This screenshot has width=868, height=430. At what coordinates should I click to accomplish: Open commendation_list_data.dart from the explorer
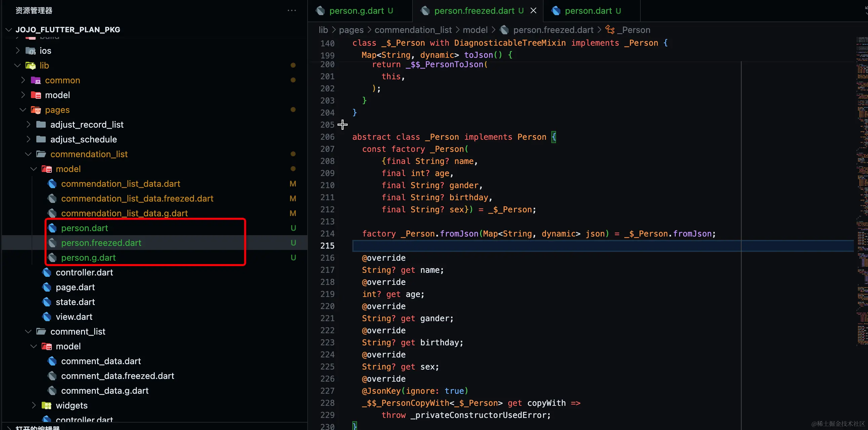[x=121, y=184]
